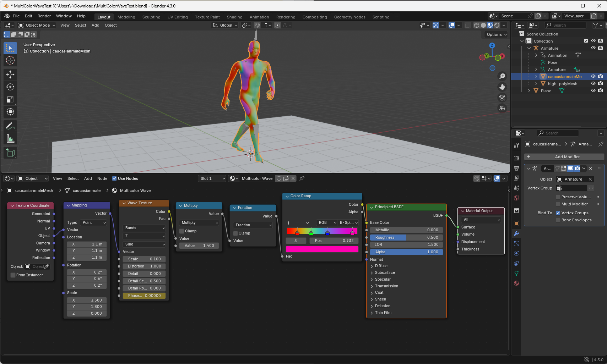
Task: Clear the Armature object field
Action: click(590, 179)
